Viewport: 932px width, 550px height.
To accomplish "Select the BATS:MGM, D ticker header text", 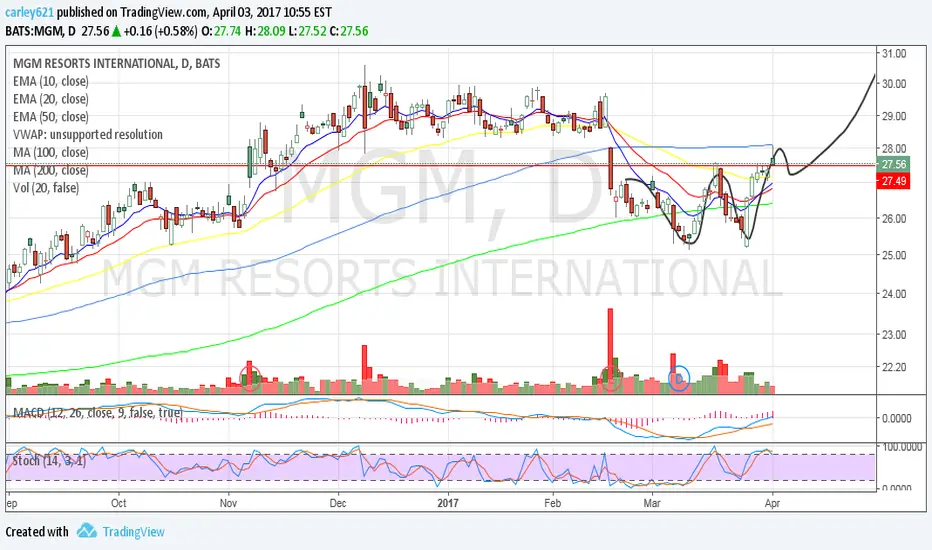I will (40, 31).
